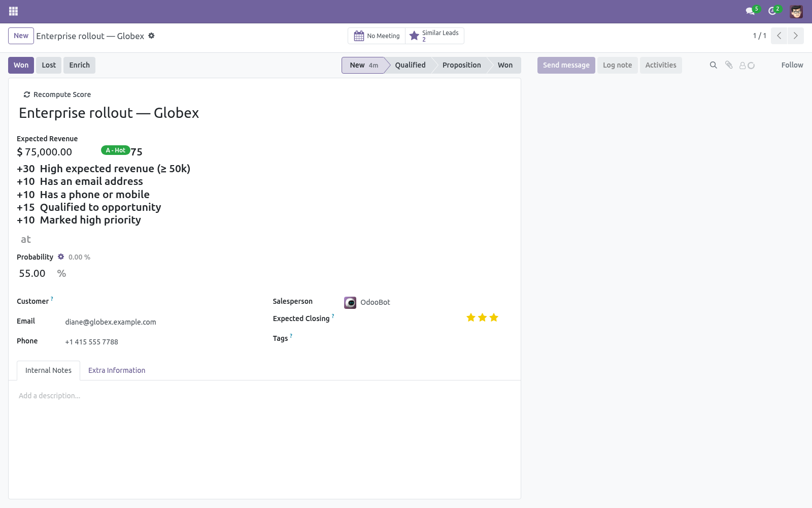Move lead to Proposition stage

point(461,65)
